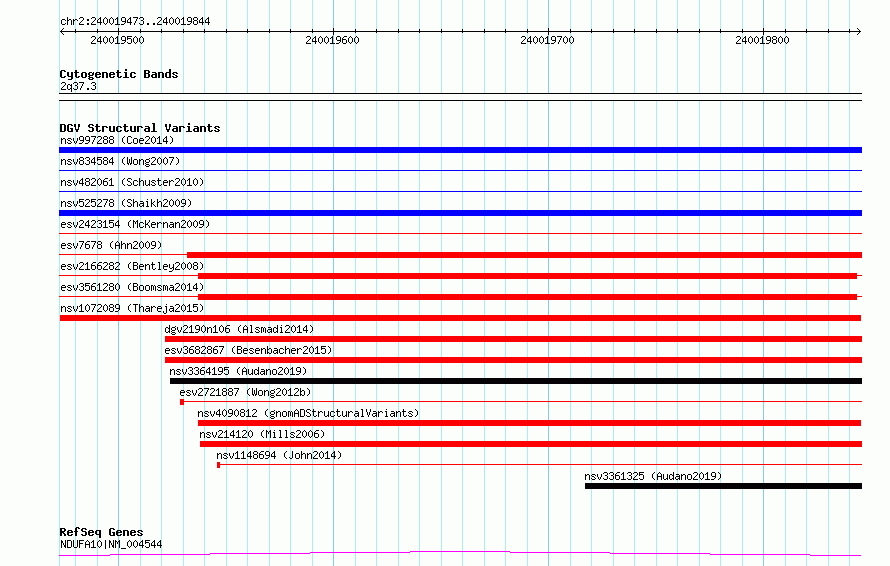The width and height of the screenshot is (890, 566).
Task: Click the 240019700 ruler position label
Action: (x=548, y=40)
